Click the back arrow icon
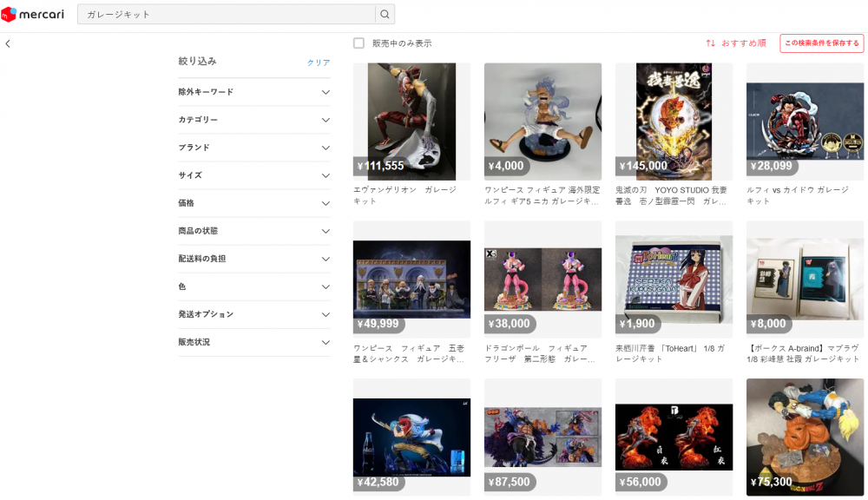Viewport: 868px width, 500px height. (x=8, y=43)
